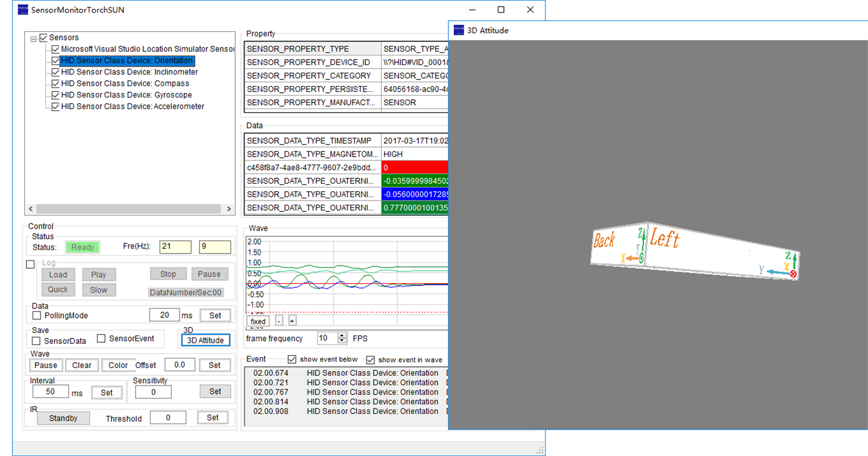Viewport: 868px width, 456px height.
Task: Click the sensor tree's left scroll arrow
Action: (x=31, y=209)
